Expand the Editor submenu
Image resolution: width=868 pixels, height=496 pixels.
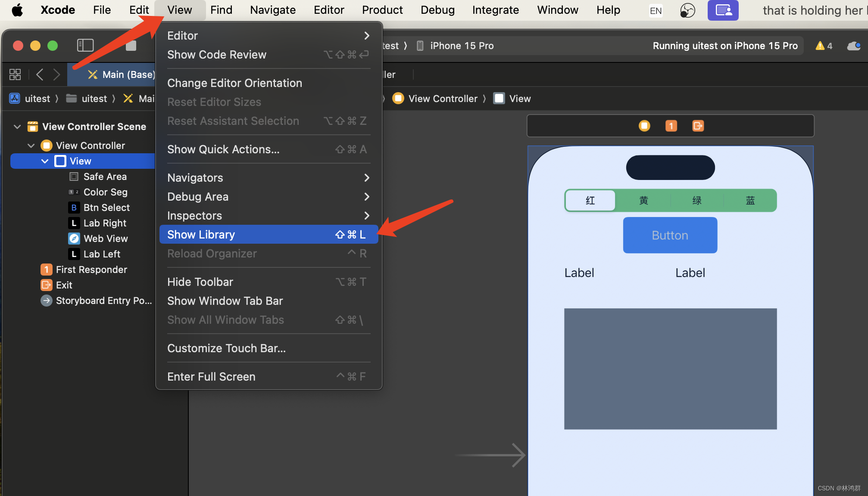click(x=269, y=36)
